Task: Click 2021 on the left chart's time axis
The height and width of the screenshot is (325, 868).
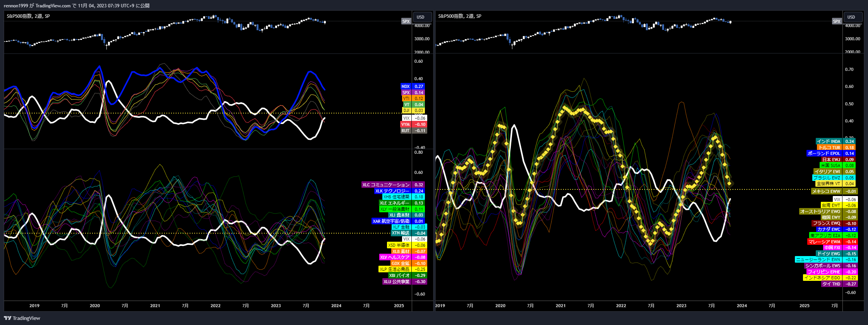Action: coord(155,306)
